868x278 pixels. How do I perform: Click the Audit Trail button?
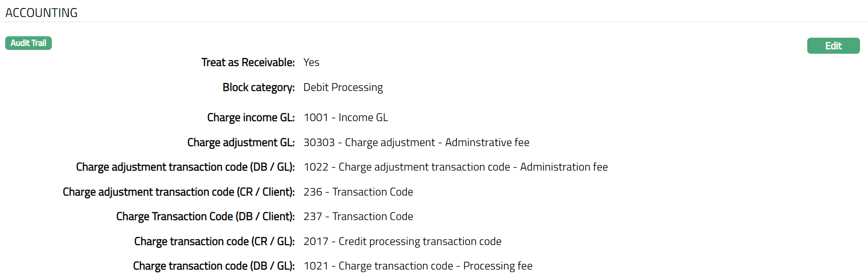[28, 43]
